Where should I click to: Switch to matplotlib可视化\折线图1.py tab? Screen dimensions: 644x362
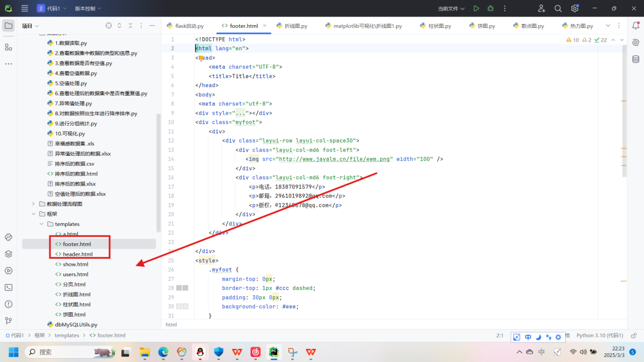363,26
